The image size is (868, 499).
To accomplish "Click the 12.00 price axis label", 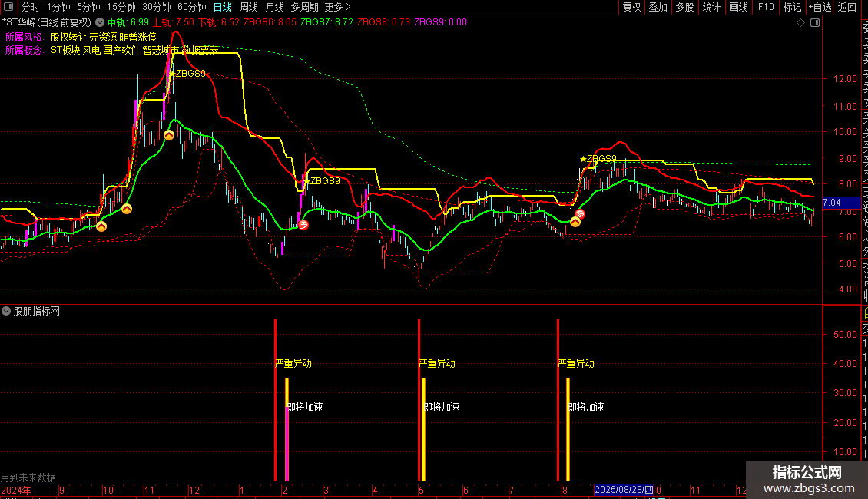I will tap(845, 78).
